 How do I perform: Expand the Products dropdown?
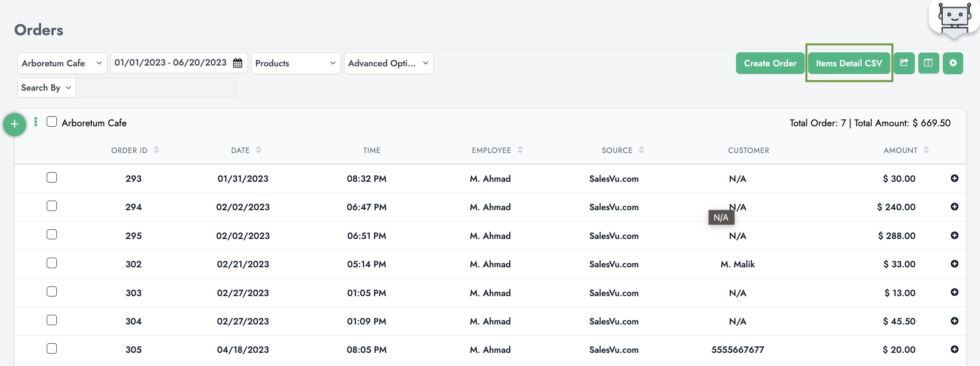pyautogui.click(x=296, y=63)
